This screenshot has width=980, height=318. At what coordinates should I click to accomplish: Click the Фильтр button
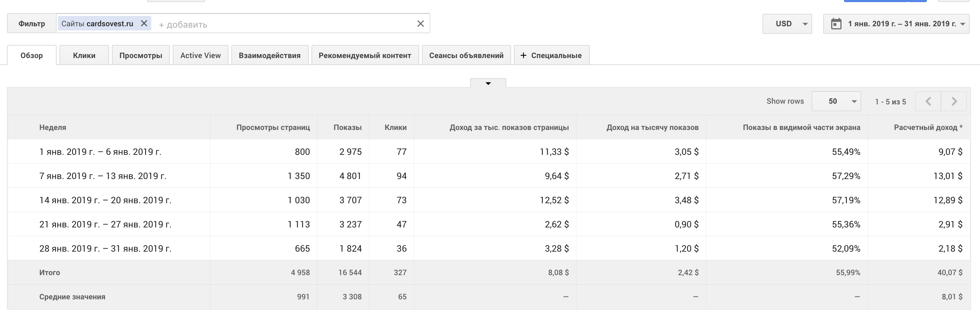(x=31, y=24)
